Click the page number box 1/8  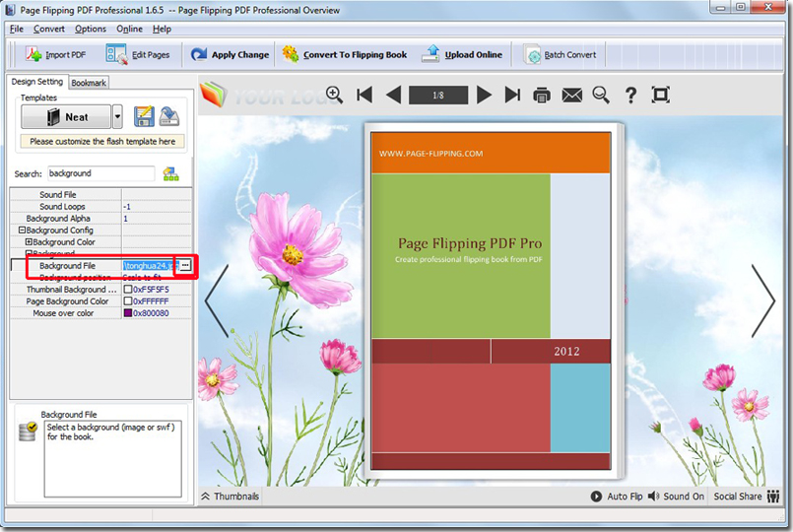438,96
